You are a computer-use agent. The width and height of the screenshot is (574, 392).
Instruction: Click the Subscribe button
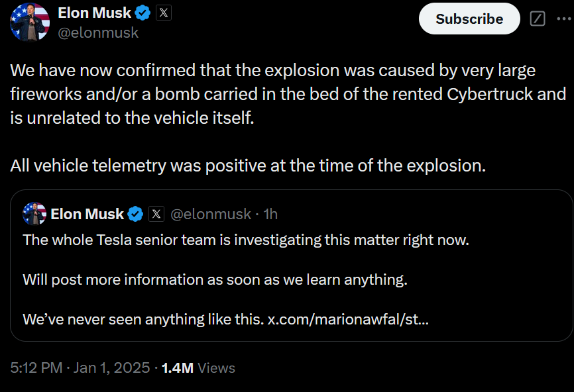point(469,19)
